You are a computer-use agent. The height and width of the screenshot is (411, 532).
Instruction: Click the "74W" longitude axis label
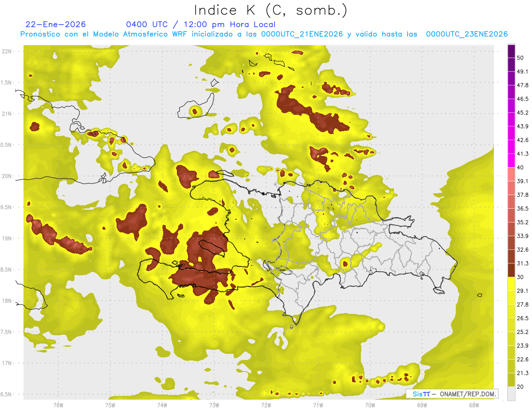click(162, 405)
